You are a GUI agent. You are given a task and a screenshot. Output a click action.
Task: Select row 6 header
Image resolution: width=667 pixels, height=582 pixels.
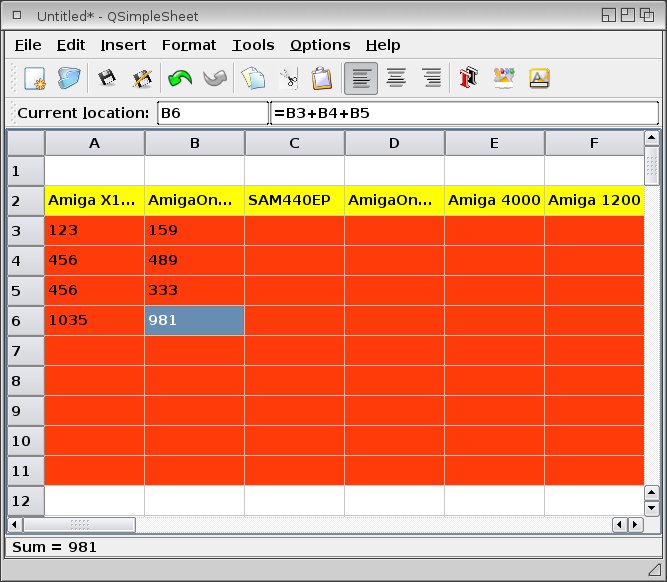coord(26,321)
